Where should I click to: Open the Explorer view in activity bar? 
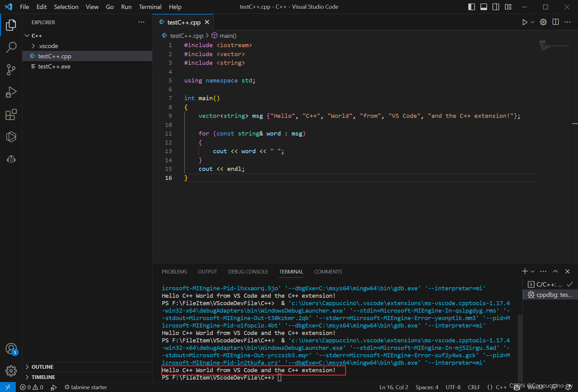pos(11,25)
